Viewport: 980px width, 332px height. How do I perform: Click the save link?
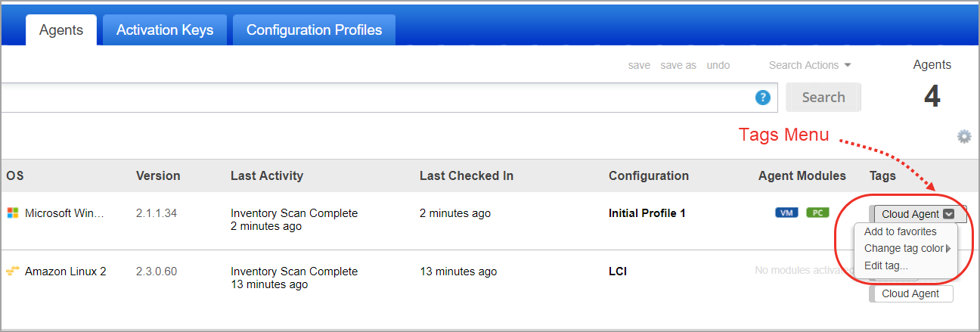639,65
